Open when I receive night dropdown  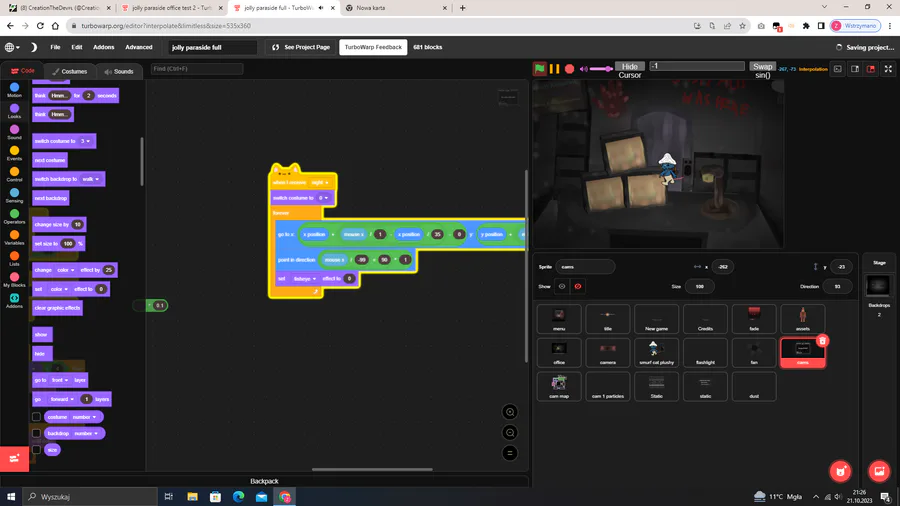click(320, 182)
